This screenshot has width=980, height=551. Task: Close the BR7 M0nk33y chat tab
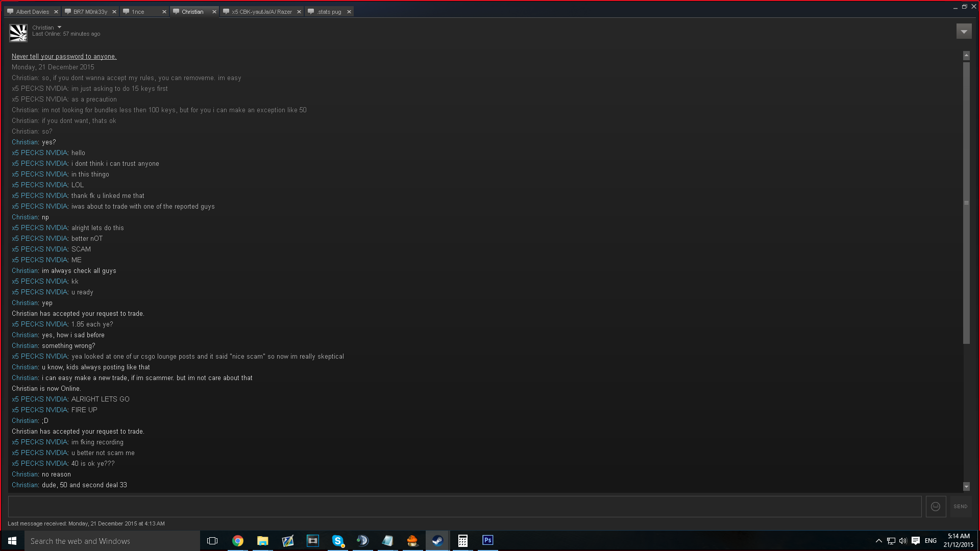pos(114,12)
